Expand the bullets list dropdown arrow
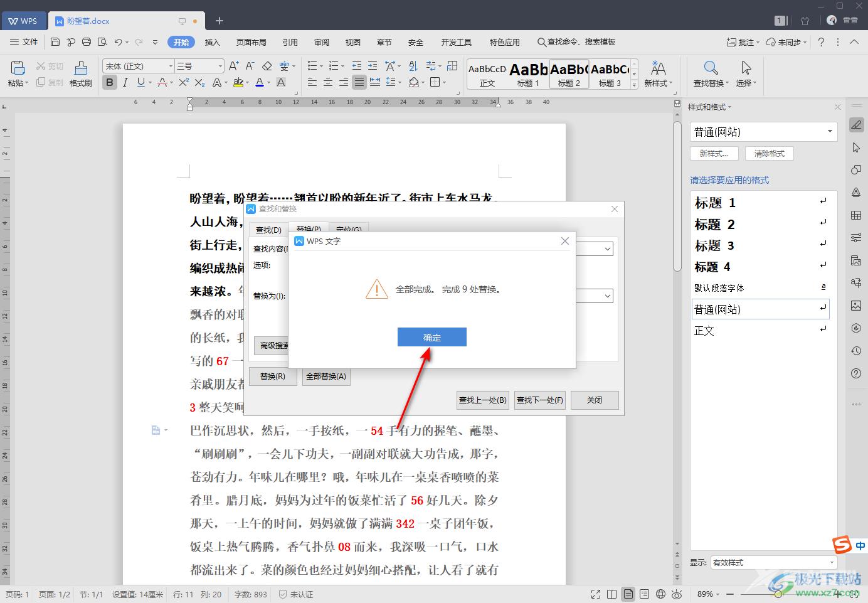This screenshot has width=868, height=603. click(x=321, y=66)
